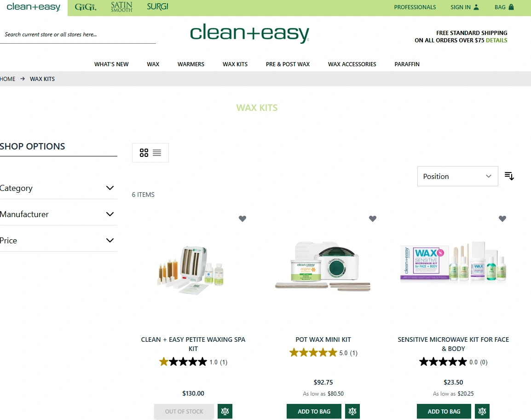Go to GiGi brand store logo
Image resolution: width=531 pixels, height=420 pixels.
coord(85,7)
